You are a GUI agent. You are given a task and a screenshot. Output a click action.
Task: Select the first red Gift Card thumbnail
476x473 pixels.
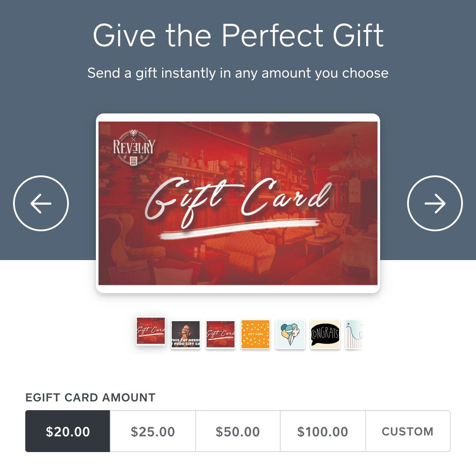151,331
